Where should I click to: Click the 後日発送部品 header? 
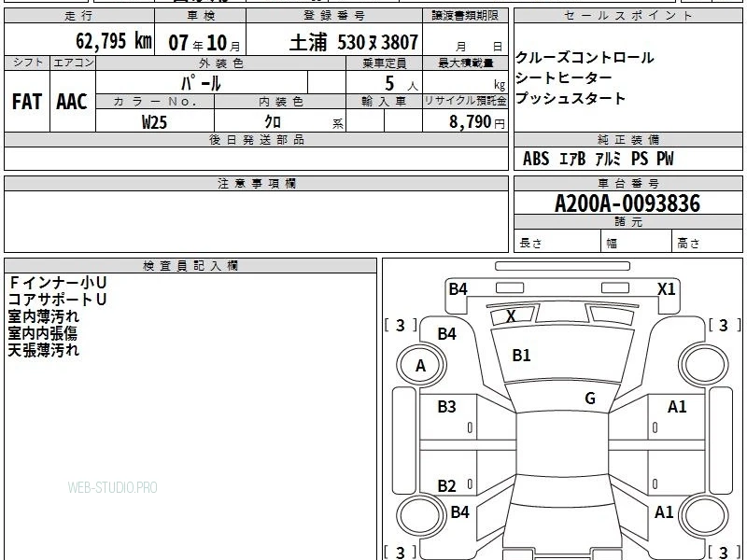coord(256,139)
